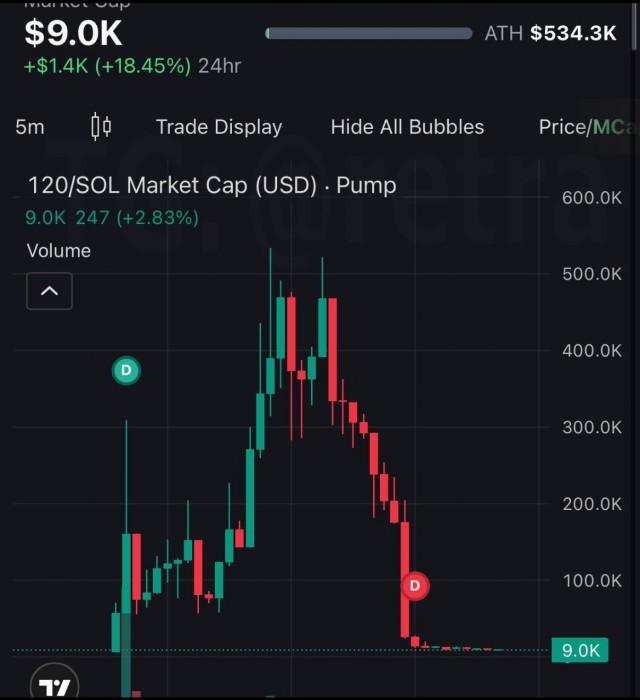Collapse the Volume indicator chevron

coord(49,291)
